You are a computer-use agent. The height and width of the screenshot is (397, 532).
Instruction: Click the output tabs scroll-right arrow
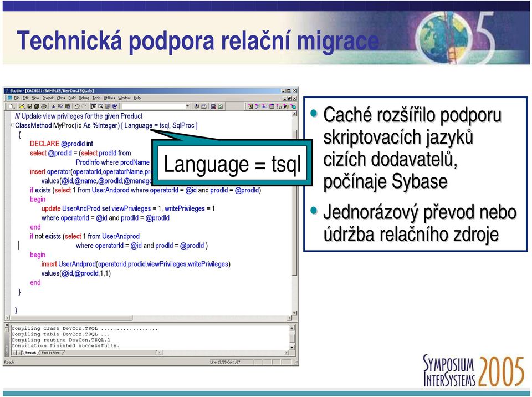point(20,353)
